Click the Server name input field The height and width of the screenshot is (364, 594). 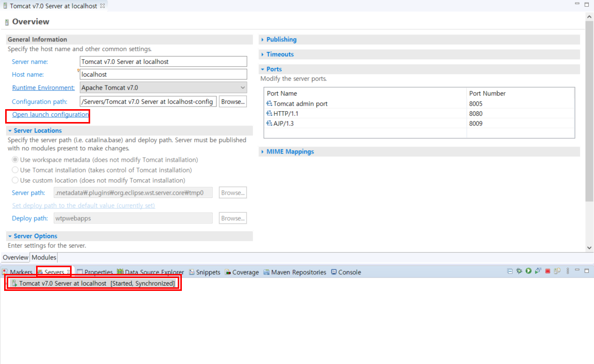[x=163, y=61]
